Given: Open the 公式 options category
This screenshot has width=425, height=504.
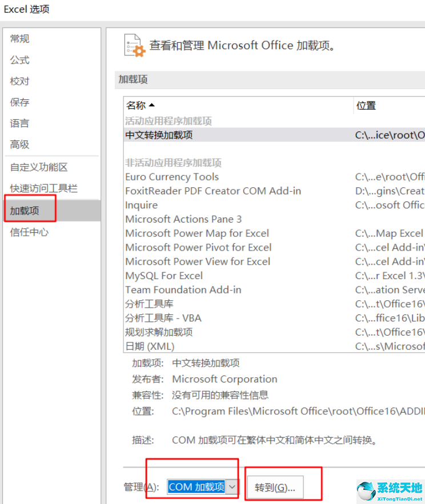Looking at the screenshot, I should coord(19,60).
